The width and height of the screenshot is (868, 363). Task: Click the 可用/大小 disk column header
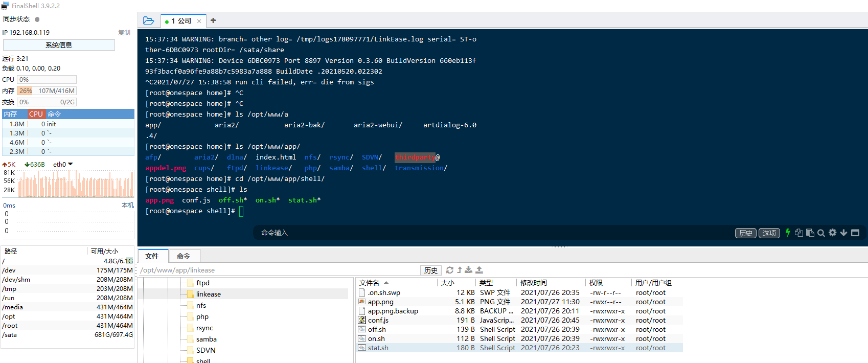(x=110, y=251)
